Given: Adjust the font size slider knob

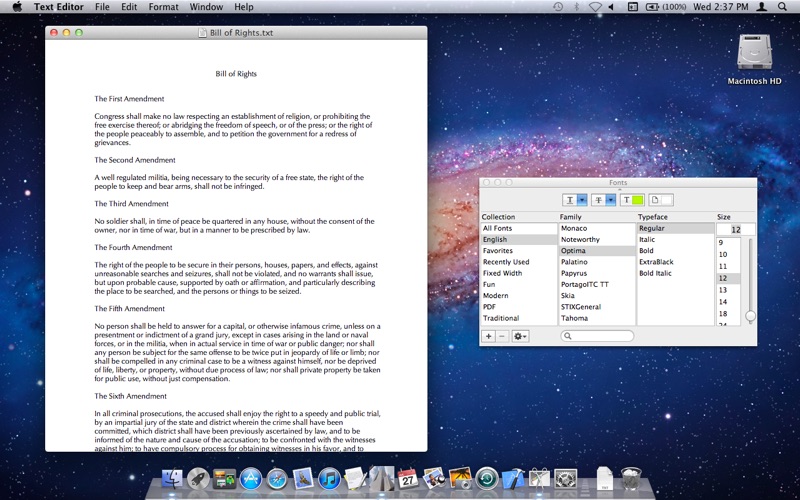Looking at the screenshot, I should point(751,316).
